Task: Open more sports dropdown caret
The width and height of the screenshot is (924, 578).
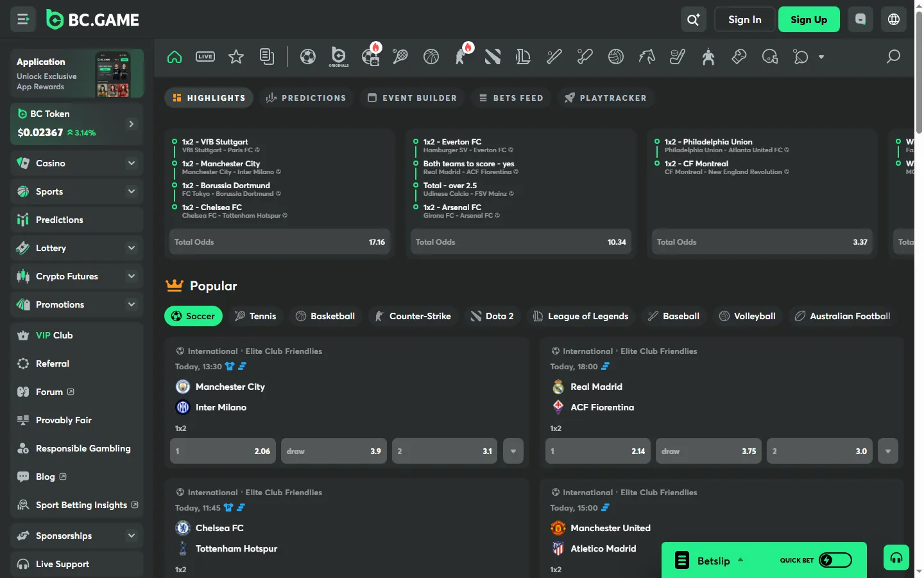Action: coord(821,57)
